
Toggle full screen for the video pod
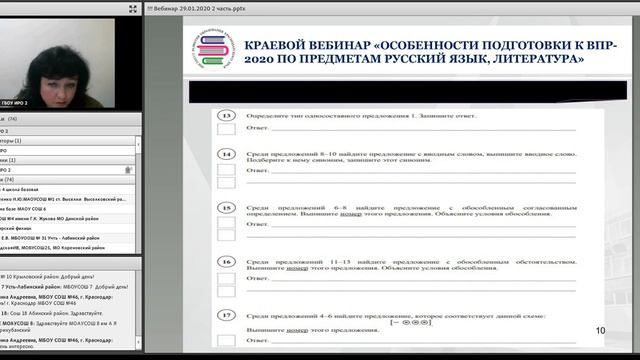coord(133,9)
